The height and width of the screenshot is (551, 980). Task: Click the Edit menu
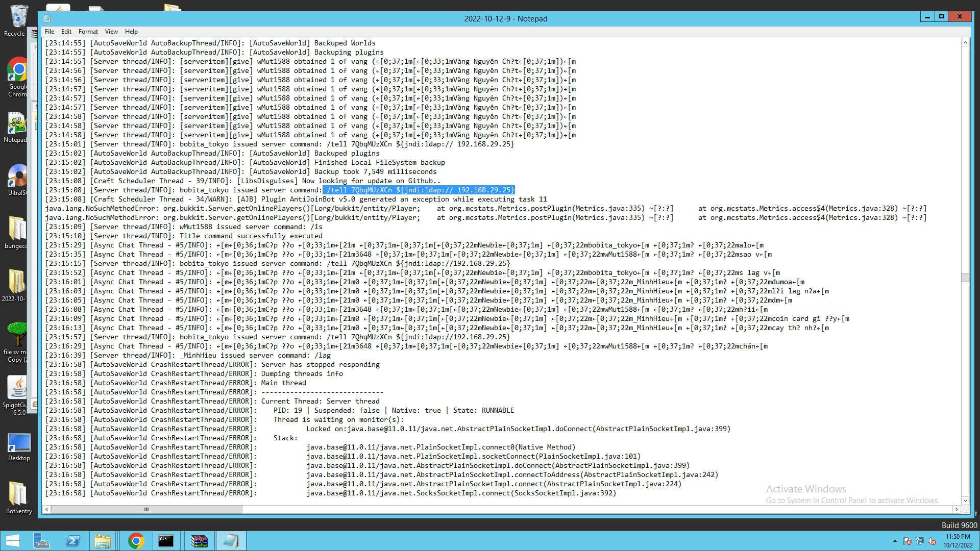pyautogui.click(x=66, y=32)
